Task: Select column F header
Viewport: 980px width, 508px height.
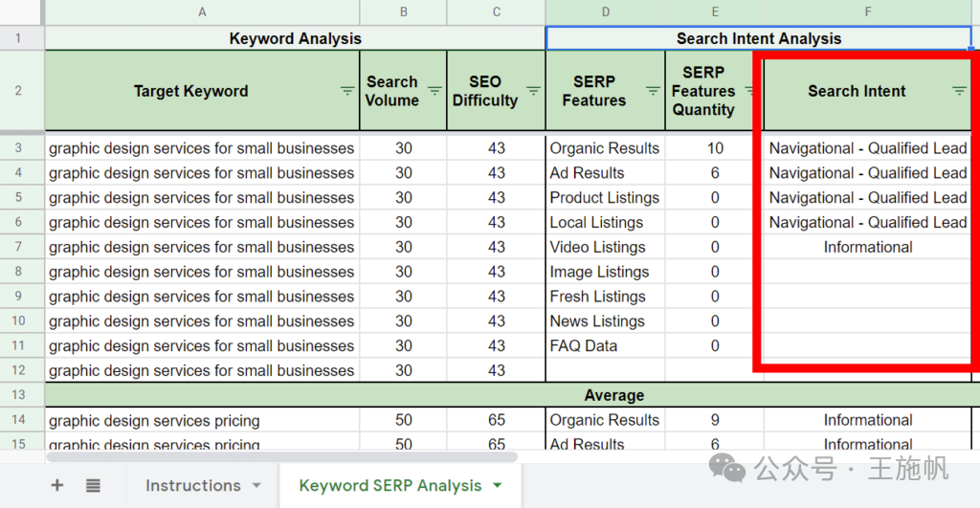Action: point(867,11)
